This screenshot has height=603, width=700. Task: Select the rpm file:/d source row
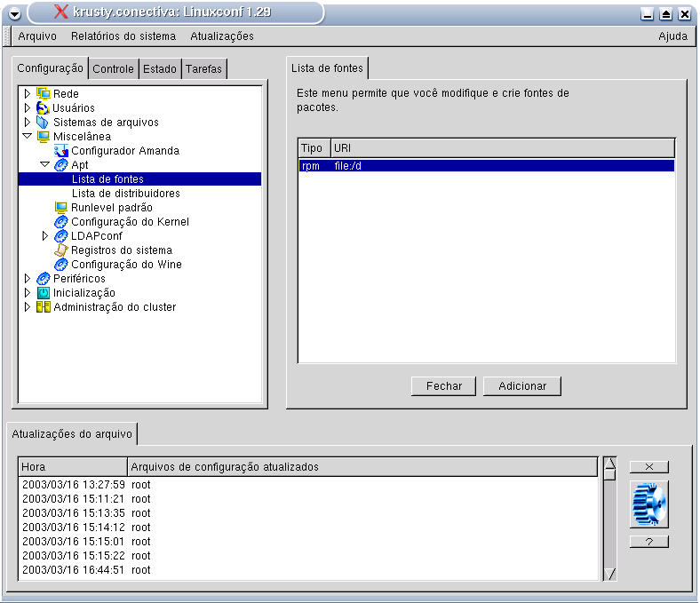tap(487, 165)
